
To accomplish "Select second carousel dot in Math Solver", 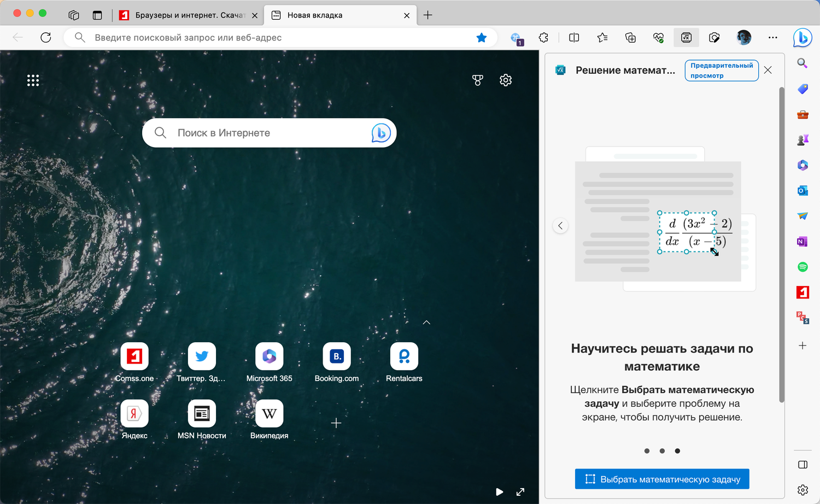I will pos(662,451).
